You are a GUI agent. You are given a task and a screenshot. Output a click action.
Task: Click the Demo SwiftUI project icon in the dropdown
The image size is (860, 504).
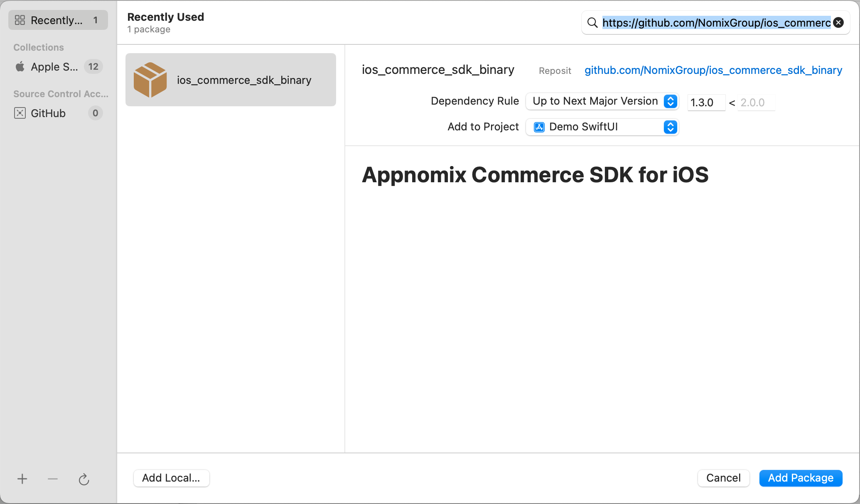[x=539, y=127]
